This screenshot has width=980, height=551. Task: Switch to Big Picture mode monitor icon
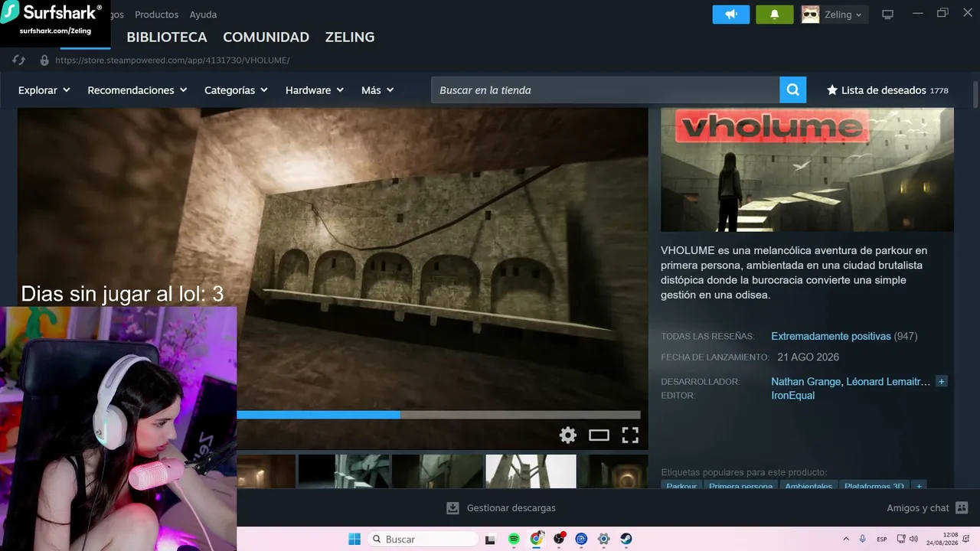888,15
